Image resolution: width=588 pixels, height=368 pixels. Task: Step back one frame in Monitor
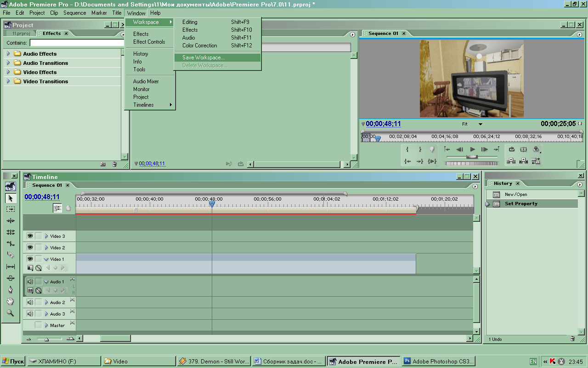tap(459, 149)
